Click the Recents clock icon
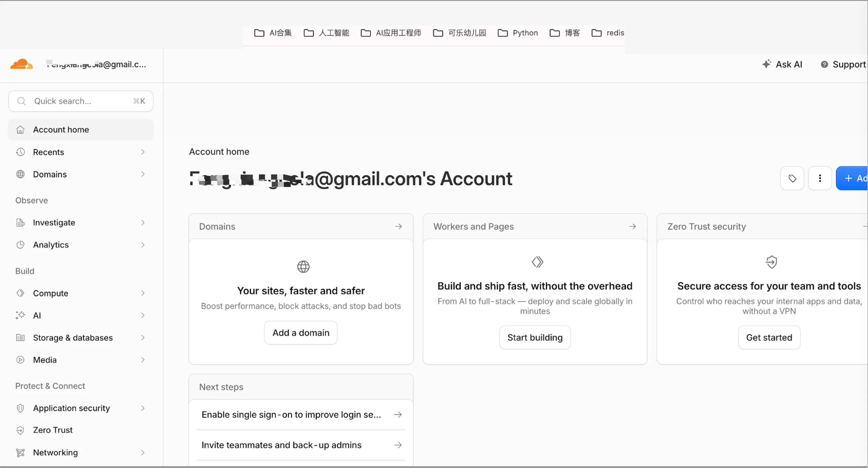 21,152
